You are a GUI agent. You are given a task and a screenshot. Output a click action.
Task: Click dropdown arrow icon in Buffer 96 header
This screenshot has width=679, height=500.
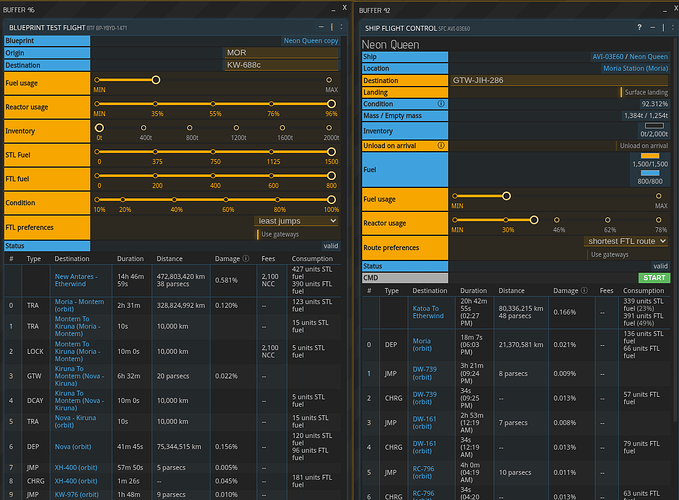(332, 9)
